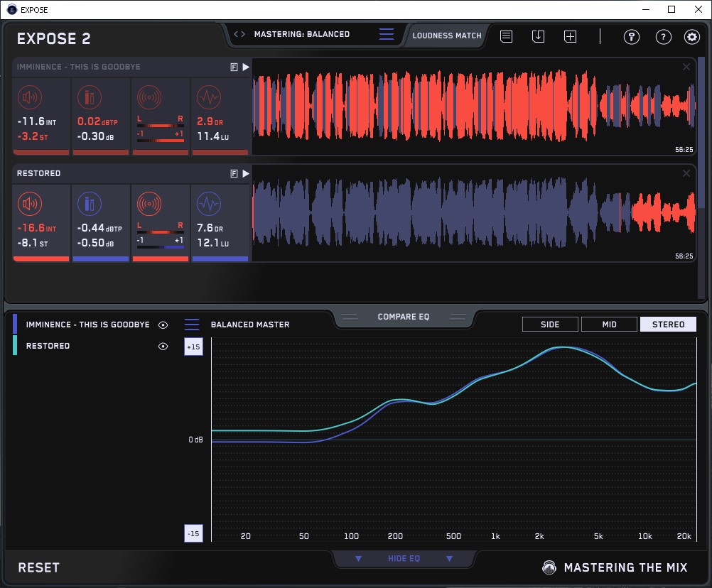Click the +15 EQ range box
This screenshot has height=588, width=712.
(193, 347)
